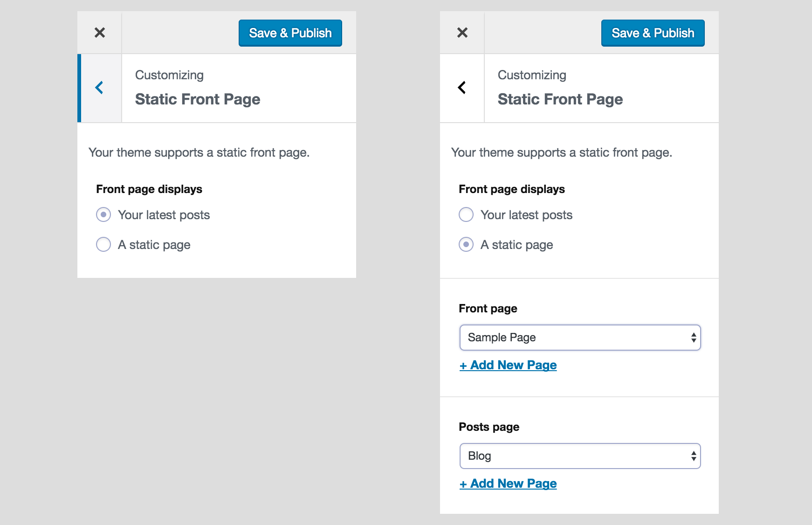812x525 pixels.
Task: Click '+ Add New Page' under Posts page
Action: [x=508, y=484]
